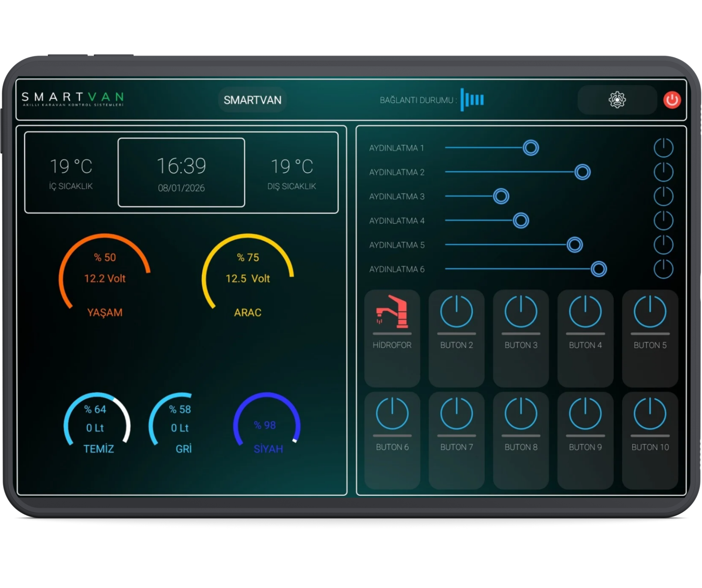Select the Yaşam battery gauge
This screenshot has width=702, height=588.
105,276
